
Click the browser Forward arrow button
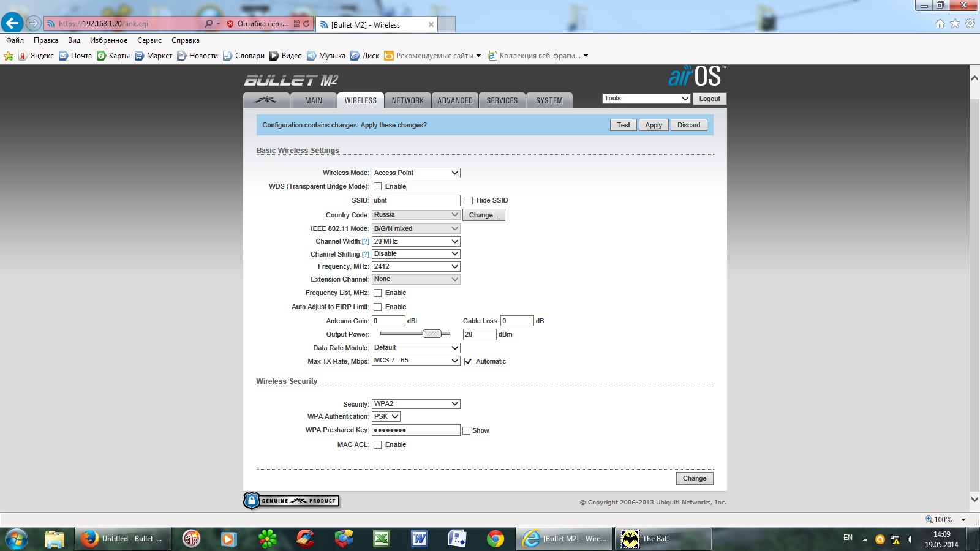tap(34, 24)
